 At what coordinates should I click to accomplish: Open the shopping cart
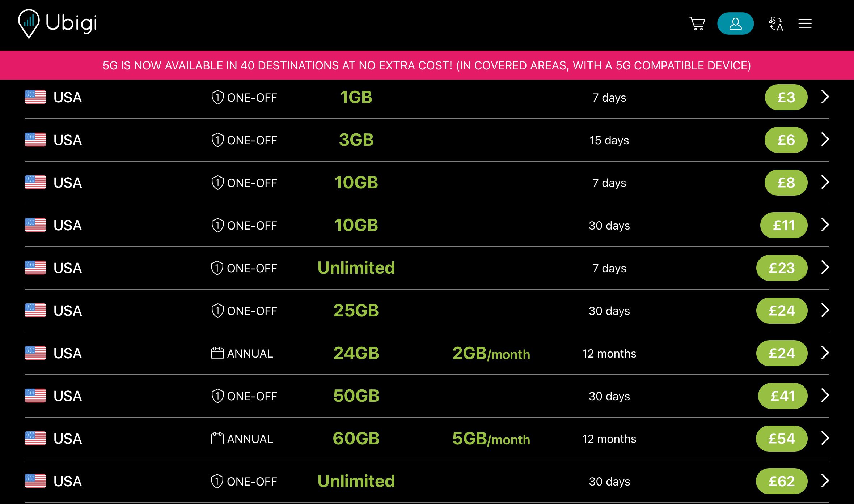pos(697,24)
